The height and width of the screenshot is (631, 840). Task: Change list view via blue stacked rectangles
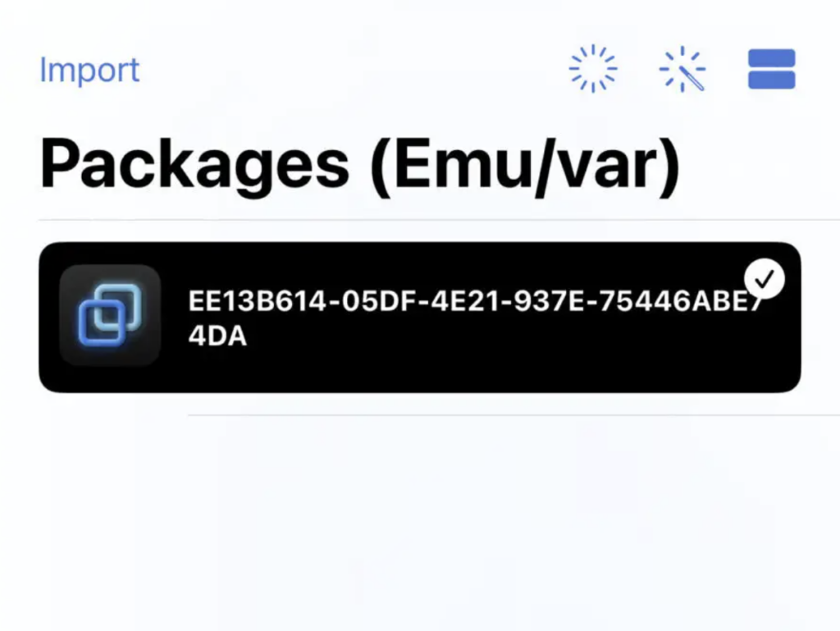[x=771, y=69]
